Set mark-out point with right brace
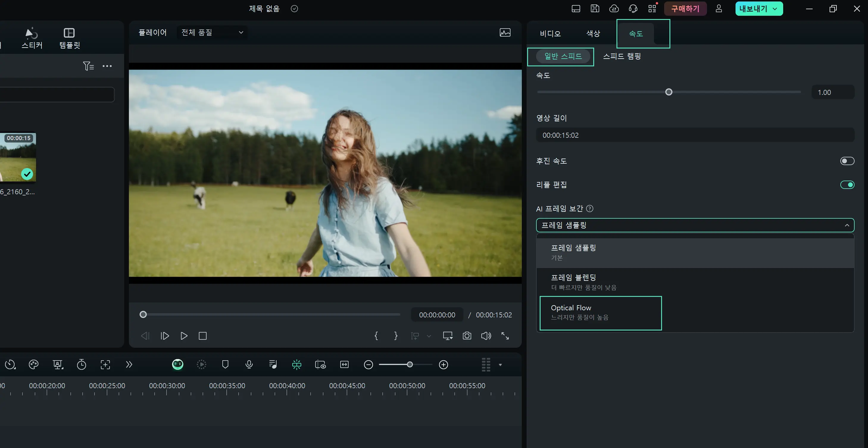This screenshot has height=448, width=868. [x=396, y=336]
